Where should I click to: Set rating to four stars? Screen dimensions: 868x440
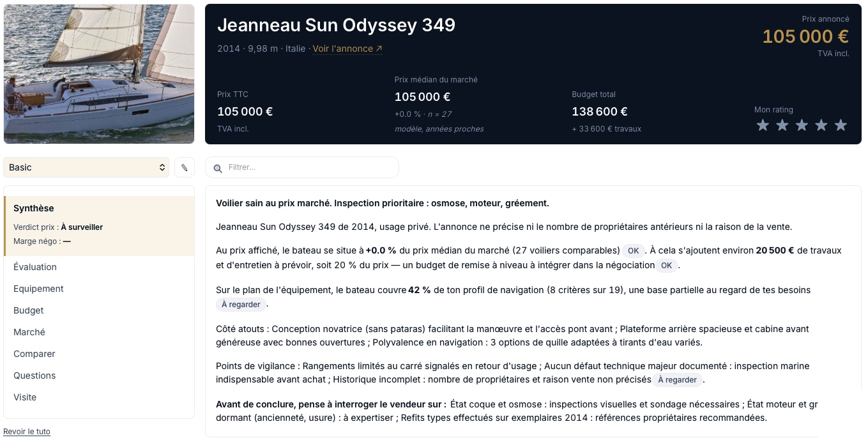pyautogui.click(x=821, y=125)
